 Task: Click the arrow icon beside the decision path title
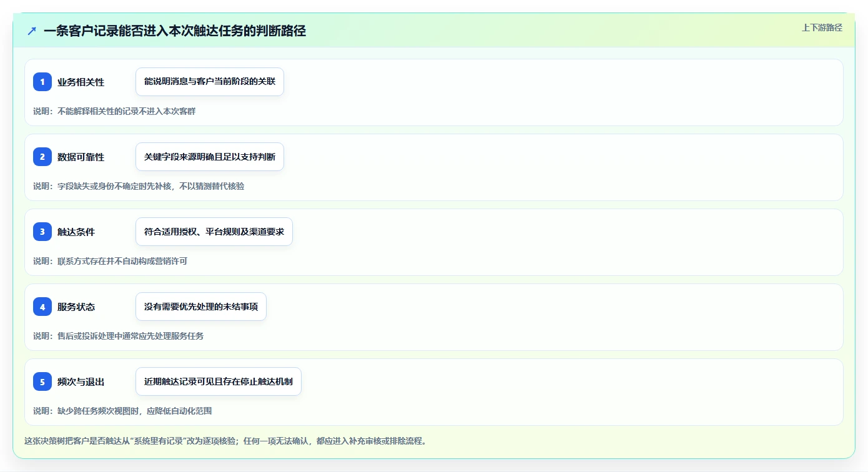click(x=32, y=31)
